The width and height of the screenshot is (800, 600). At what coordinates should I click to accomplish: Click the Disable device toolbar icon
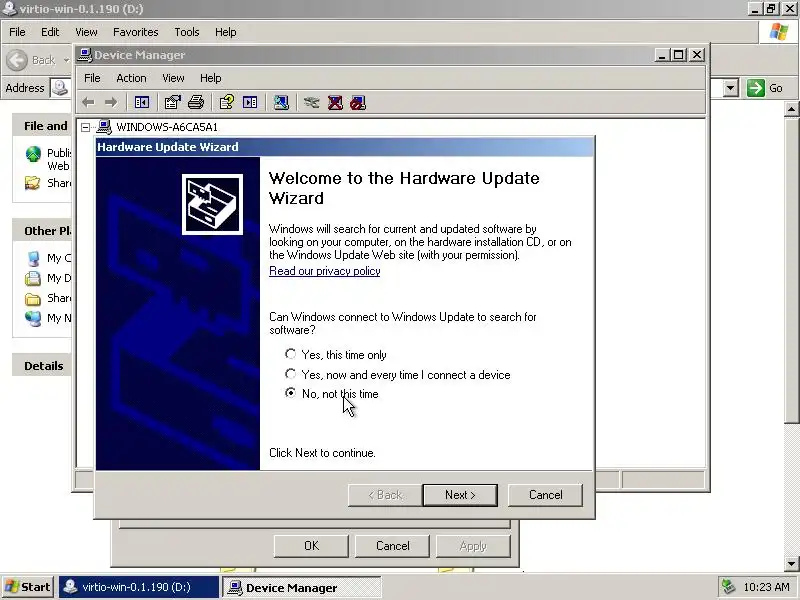(x=358, y=103)
